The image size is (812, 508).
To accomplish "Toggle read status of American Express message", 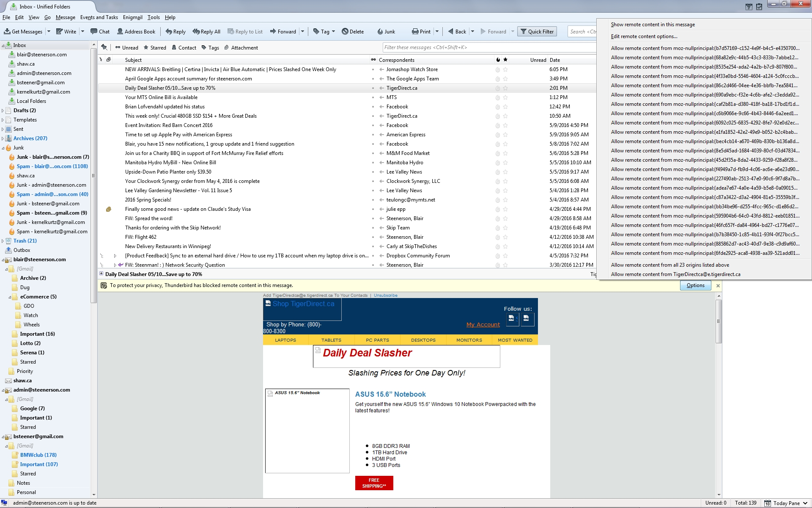I will (373, 135).
